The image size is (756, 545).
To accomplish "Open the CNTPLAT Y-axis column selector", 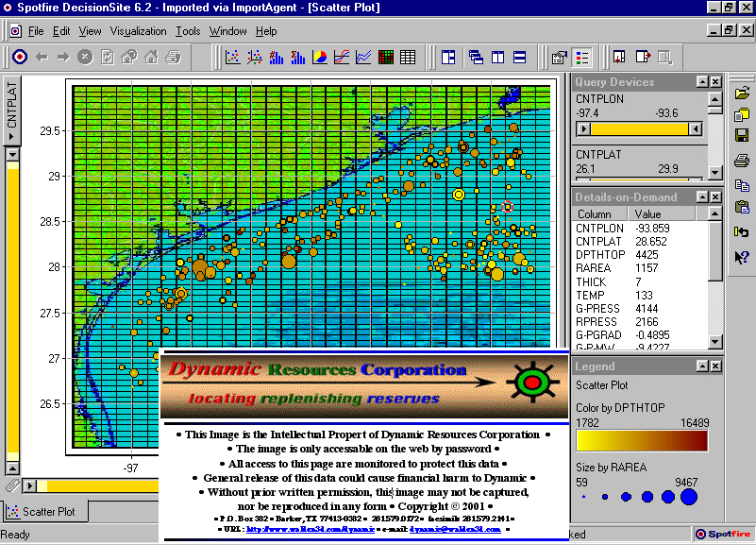I will click(x=12, y=111).
